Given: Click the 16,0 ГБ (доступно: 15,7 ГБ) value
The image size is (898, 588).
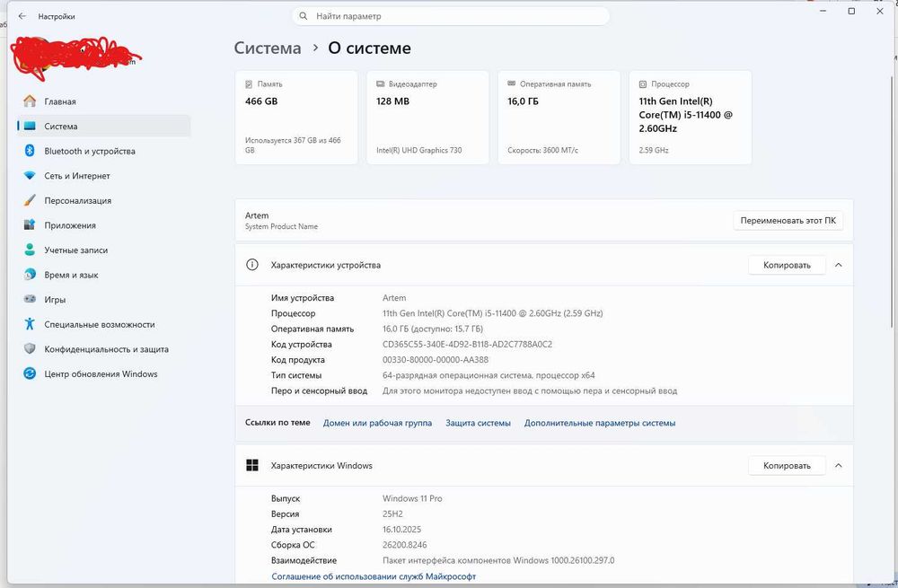Looking at the screenshot, I should click(x=433, y=329).
